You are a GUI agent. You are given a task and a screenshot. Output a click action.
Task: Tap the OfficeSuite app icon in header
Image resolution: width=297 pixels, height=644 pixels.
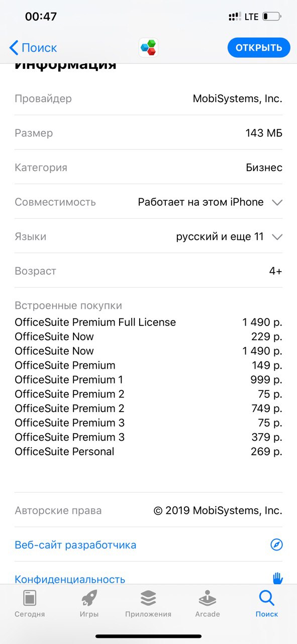point(148,48)
